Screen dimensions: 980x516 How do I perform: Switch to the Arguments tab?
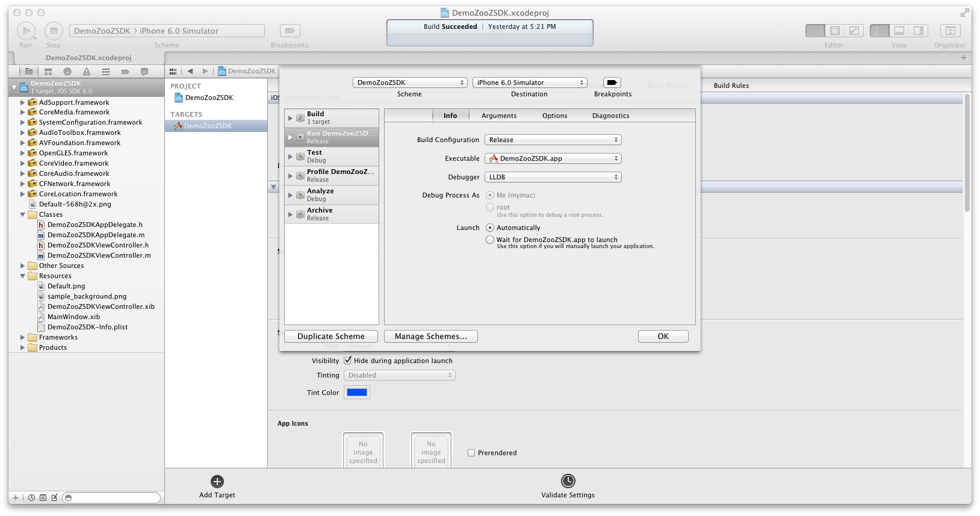point(498,116)
